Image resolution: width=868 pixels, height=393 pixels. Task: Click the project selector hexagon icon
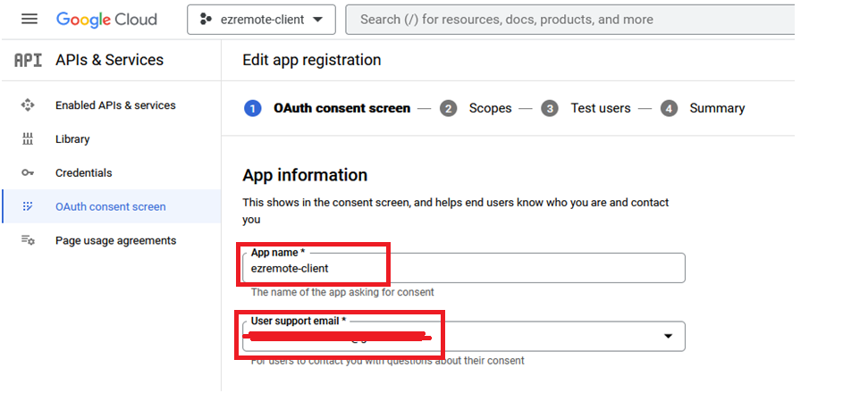click(206, 20)
